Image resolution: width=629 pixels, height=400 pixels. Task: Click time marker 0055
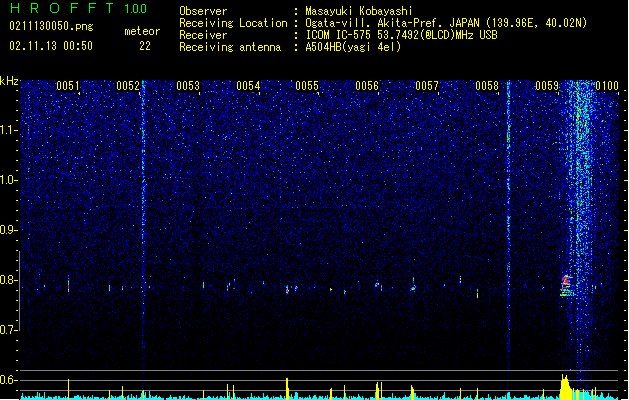point(307,86)
